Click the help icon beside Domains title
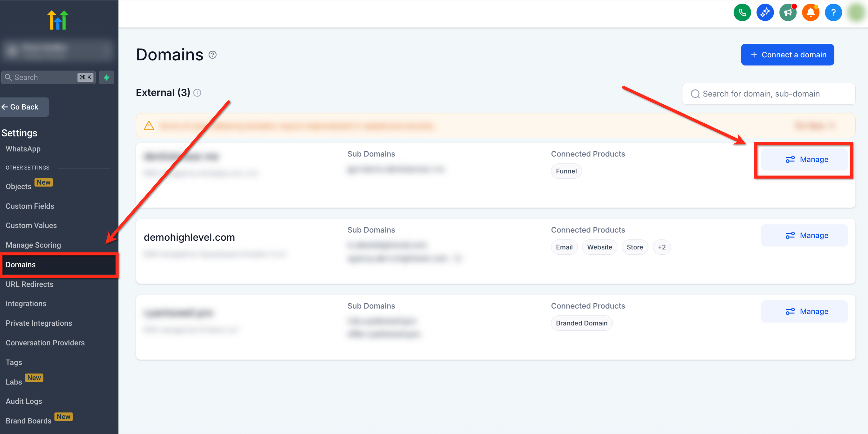Screen dimensions: 868x434 click(x=212, y=55)
